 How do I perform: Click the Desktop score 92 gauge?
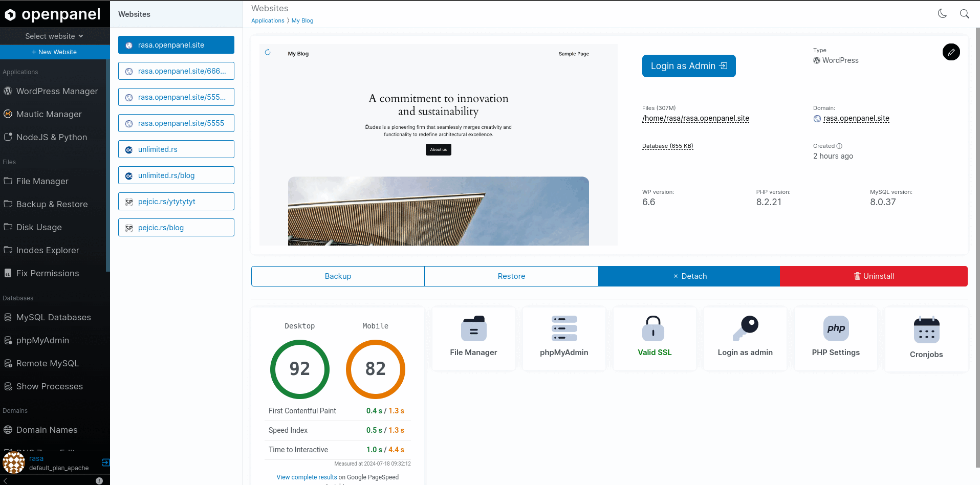tap(300, 369)
